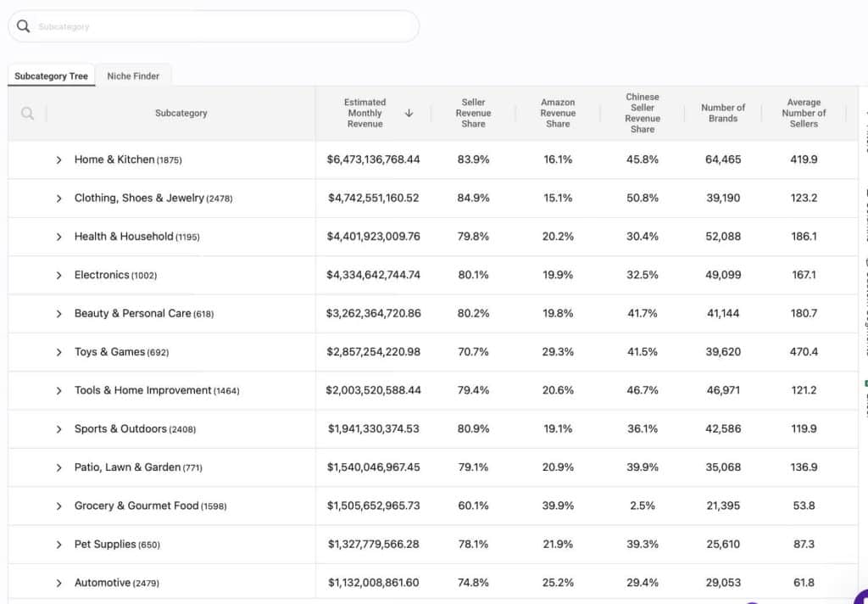This screenshot has height=604, width=868.
Task: Select the Automotive category row label
Action: click(102, 583)
